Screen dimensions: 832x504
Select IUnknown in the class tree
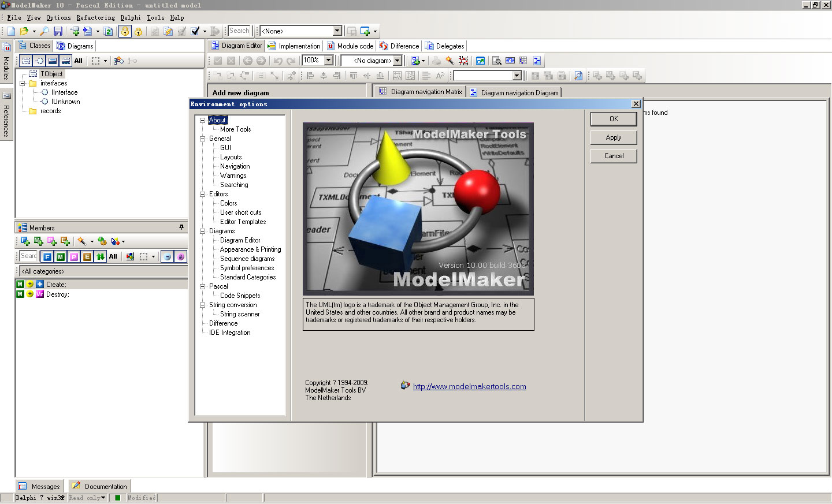coord(65,102)
